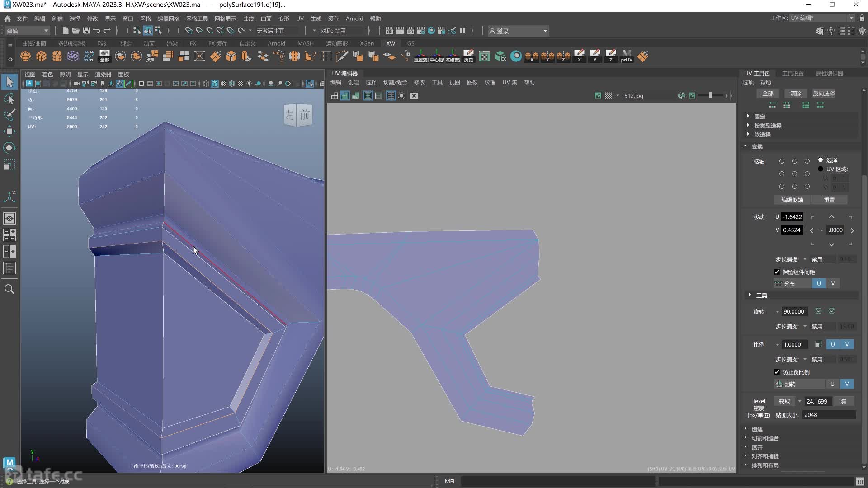The image size is (868, 488).
Task: Open the 登录 account dropdown
Action: click(x=518, y=31)
